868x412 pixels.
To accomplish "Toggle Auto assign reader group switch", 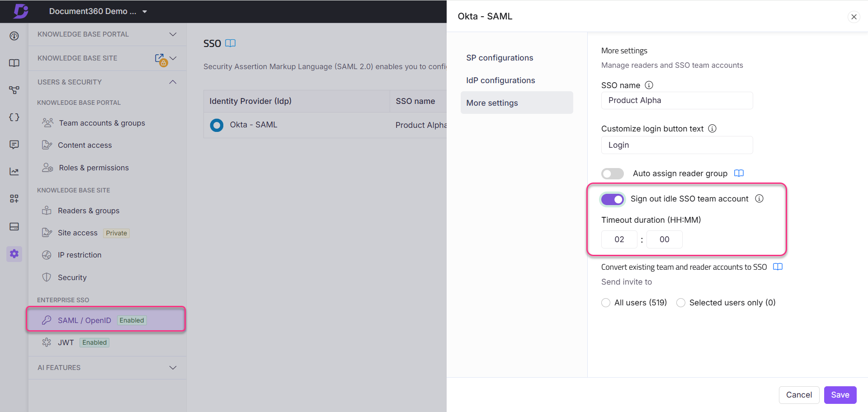I will (613, 173).
